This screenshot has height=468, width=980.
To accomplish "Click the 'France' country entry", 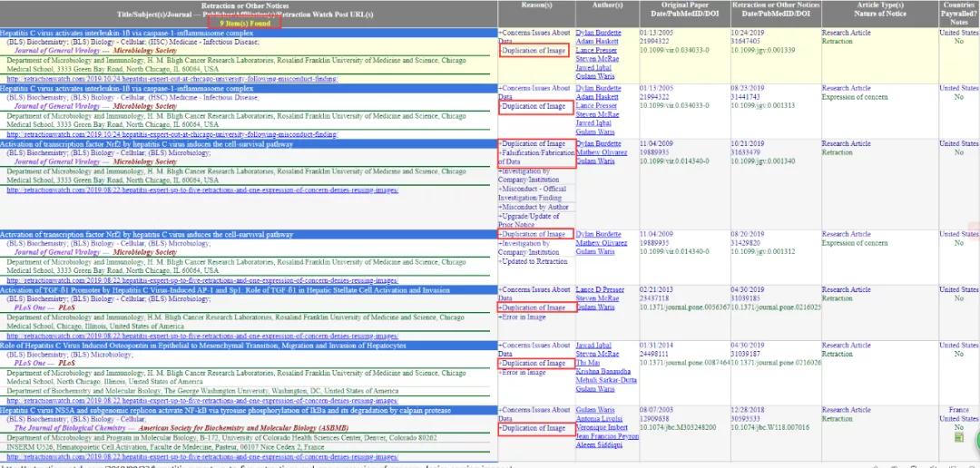I will (x=959, y=411).
